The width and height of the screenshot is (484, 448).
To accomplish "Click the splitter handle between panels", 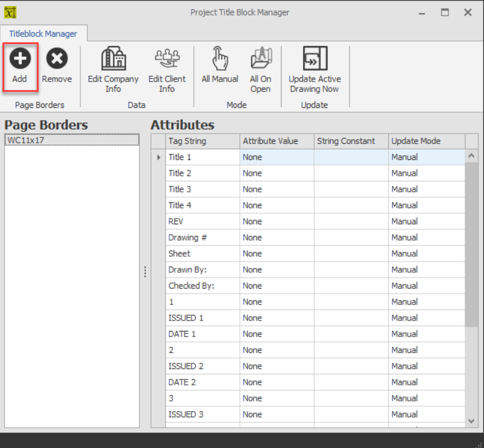I will [145, 272].
